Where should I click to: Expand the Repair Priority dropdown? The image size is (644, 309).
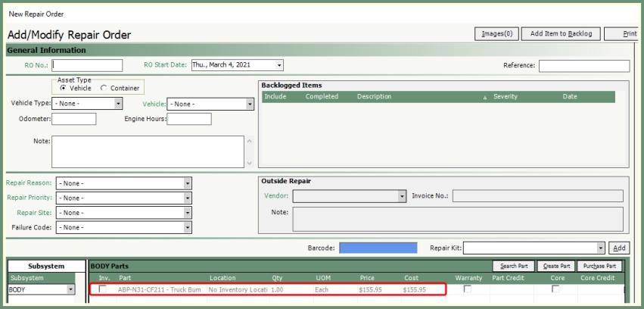point(188,198)
